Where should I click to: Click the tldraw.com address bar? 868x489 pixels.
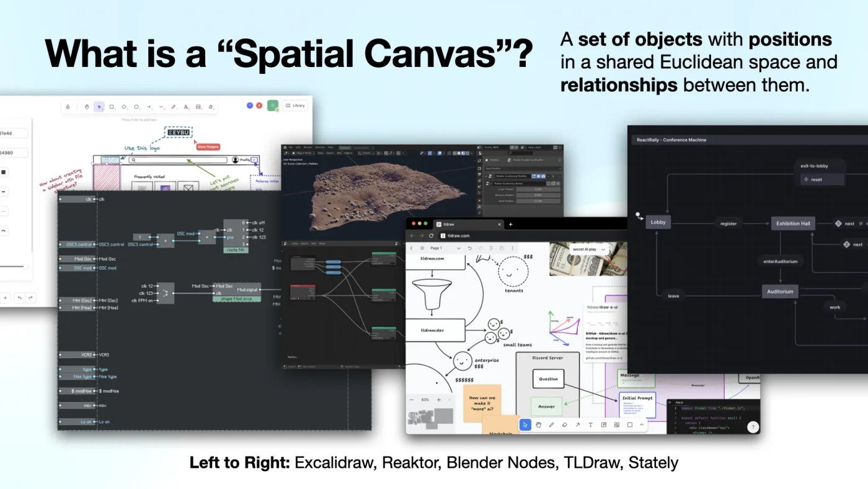[x=533, y=236]
